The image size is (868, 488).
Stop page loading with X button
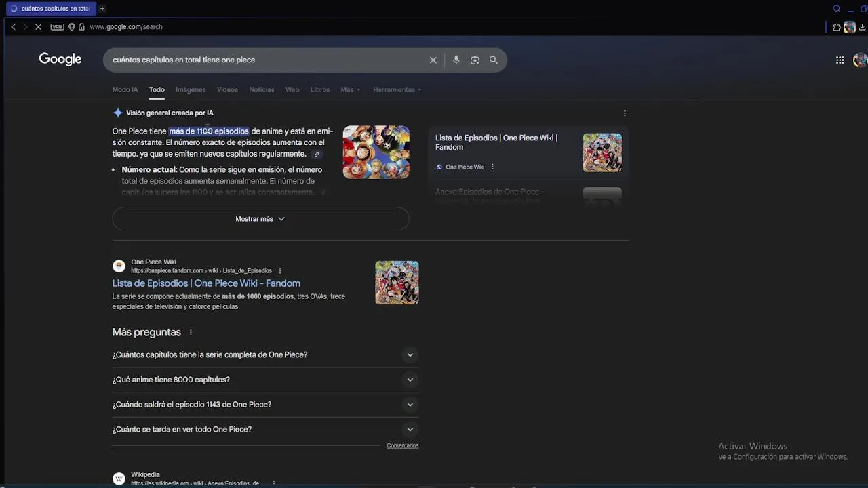38,27
